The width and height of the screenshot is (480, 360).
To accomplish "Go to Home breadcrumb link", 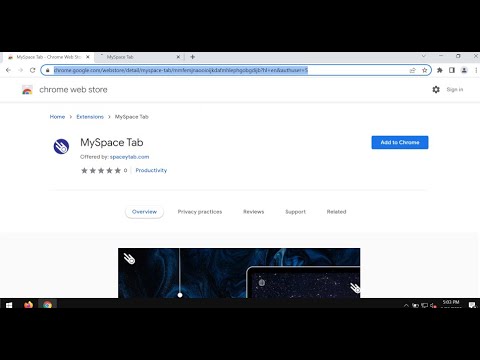I will (x=57, y=117).
